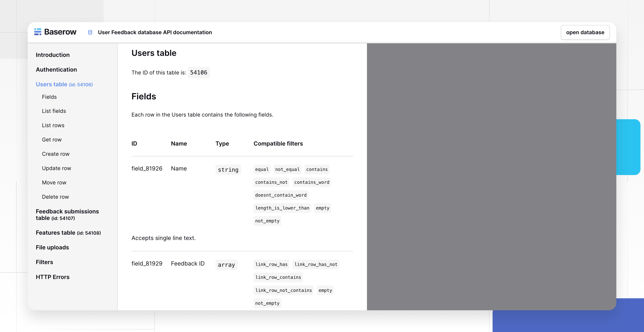This screenshot has width=644, height=332.
Task: Click the field_81929 ID cell
Action: pos(147,263)
